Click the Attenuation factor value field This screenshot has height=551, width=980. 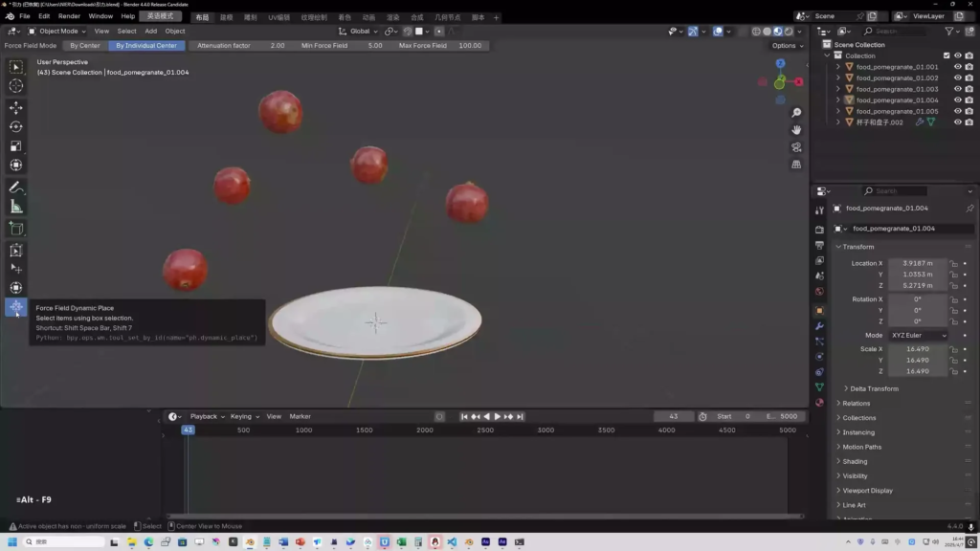pos(240,46)
